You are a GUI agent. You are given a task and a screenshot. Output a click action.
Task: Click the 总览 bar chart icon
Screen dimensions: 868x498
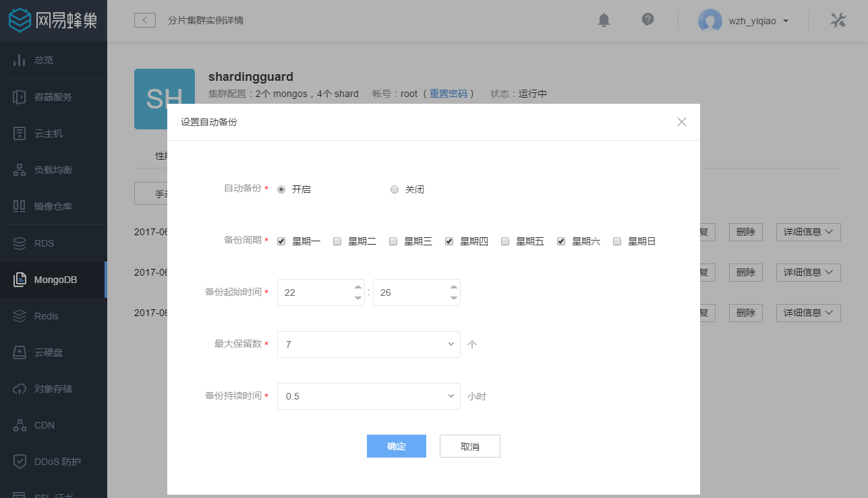[x=20, y=60]
